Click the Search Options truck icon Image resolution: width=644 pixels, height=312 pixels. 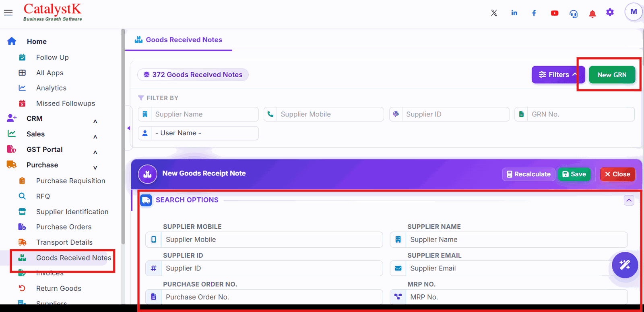click(x=146, y=200)
